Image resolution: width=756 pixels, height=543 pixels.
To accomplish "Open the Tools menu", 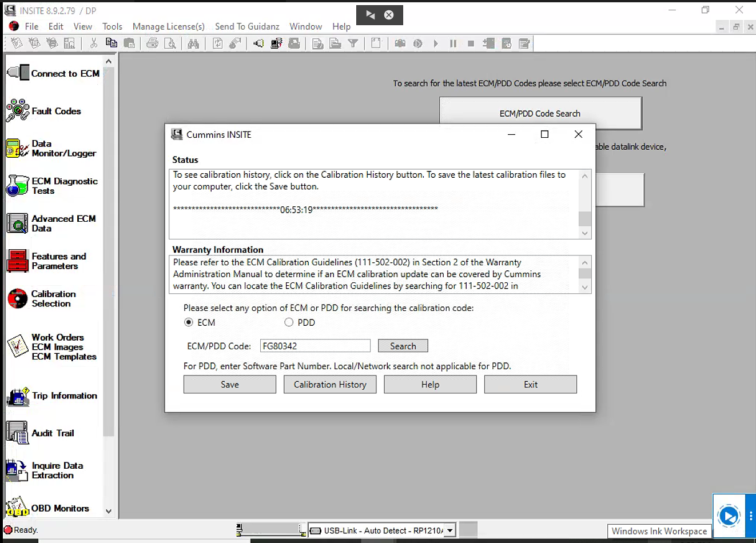I will pyautogui.click(x=112, y=26).
